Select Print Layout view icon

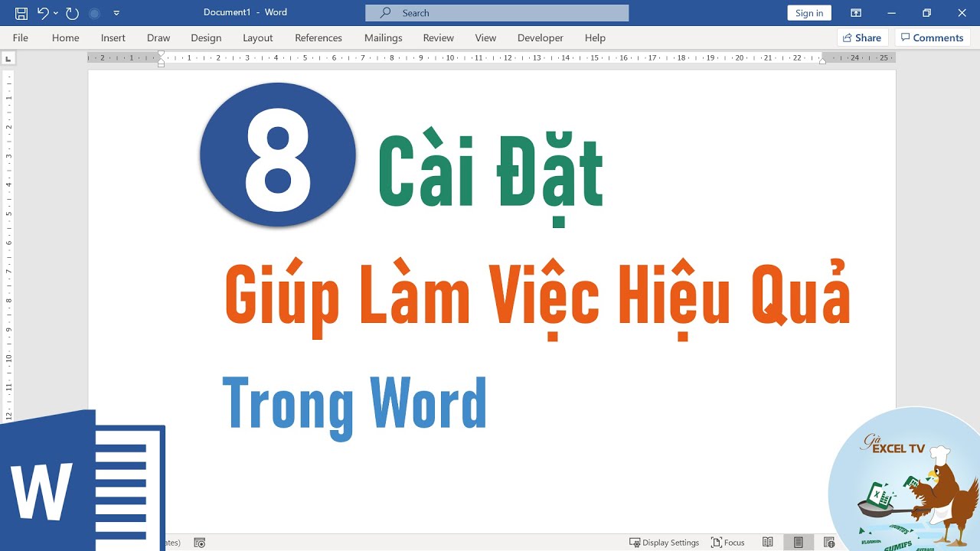(799, 543)
